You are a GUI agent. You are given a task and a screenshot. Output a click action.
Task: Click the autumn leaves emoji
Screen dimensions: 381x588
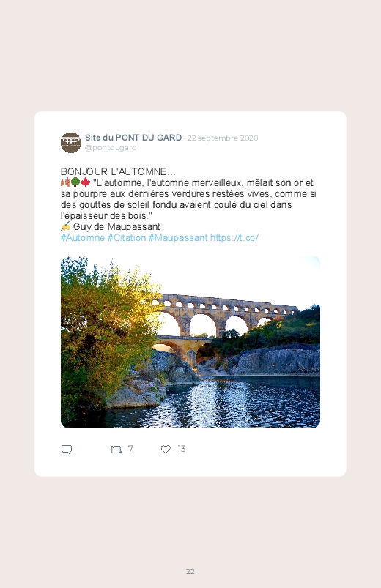65,182
